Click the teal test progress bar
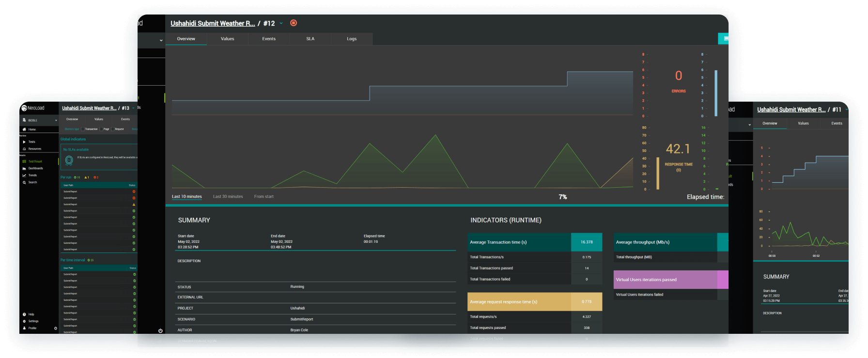 tap(447, 206)
